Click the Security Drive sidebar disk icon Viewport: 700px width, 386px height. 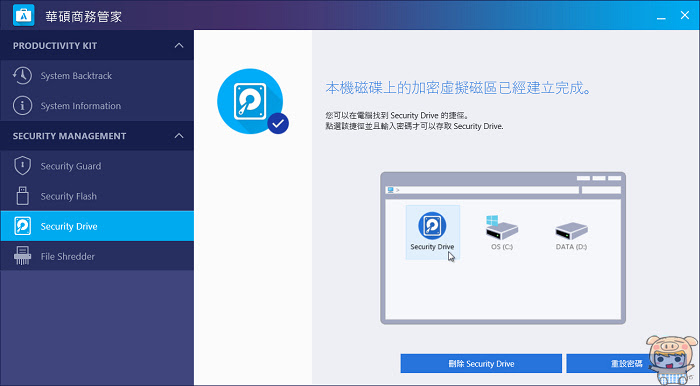tap(22, 226)
